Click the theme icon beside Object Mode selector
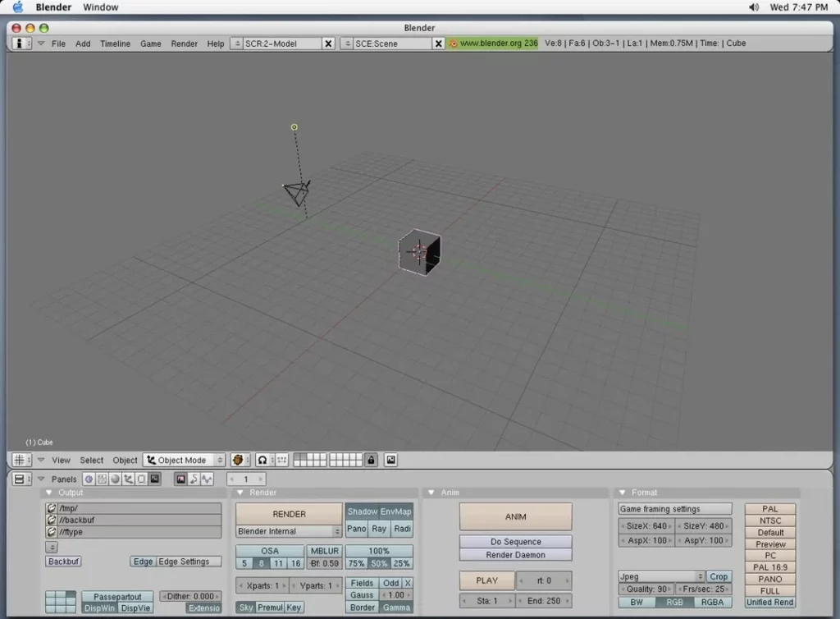This screenshot has width=840, height=619. pos(237,460)
